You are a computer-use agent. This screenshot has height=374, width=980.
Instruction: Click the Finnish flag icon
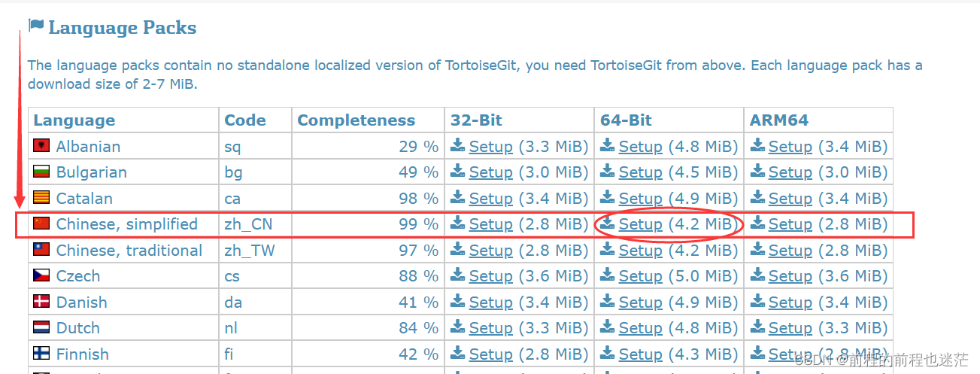click(41, 354)
